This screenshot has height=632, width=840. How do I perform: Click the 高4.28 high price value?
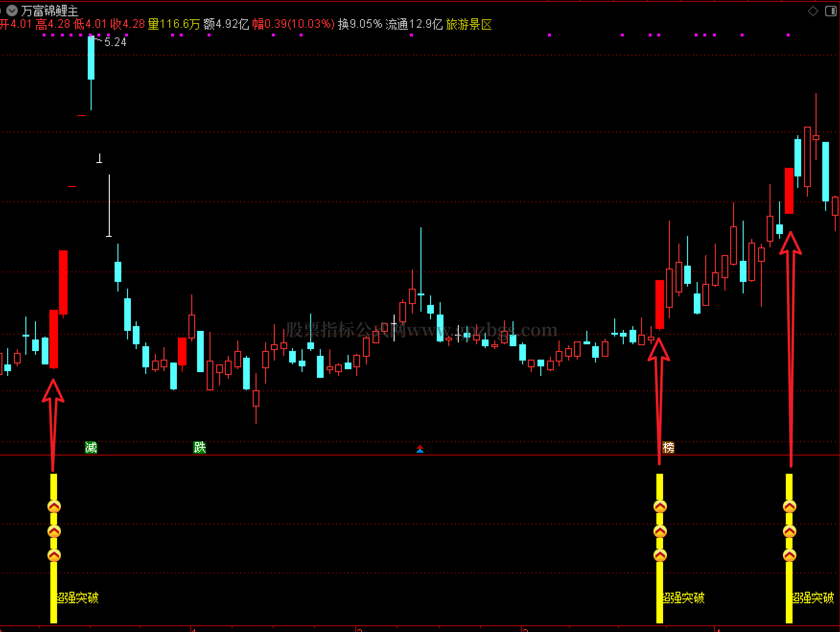click(x=53, y=24)
